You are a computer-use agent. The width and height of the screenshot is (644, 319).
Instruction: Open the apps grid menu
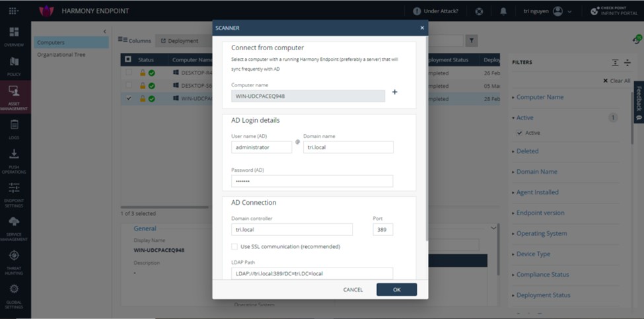point(14,11)
